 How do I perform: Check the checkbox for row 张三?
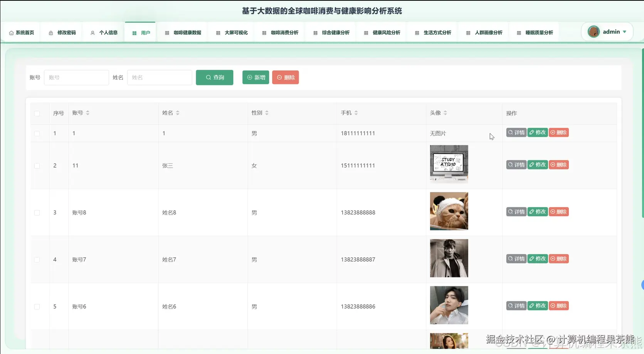pos(37,166)
